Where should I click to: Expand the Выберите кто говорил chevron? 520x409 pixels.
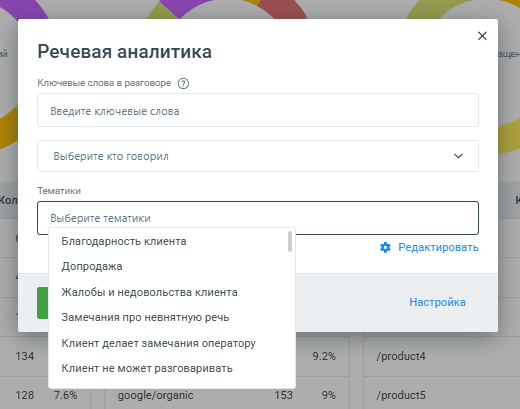click(458, 156)
